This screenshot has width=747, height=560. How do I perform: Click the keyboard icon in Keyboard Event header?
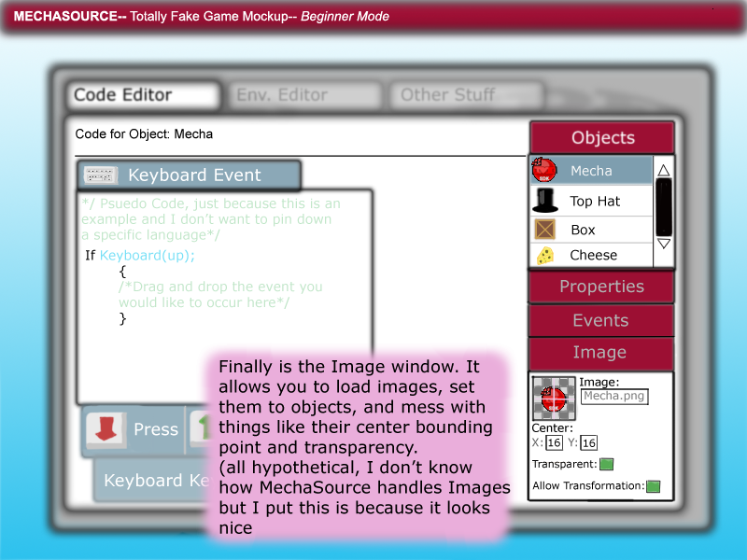click(100, 175)
